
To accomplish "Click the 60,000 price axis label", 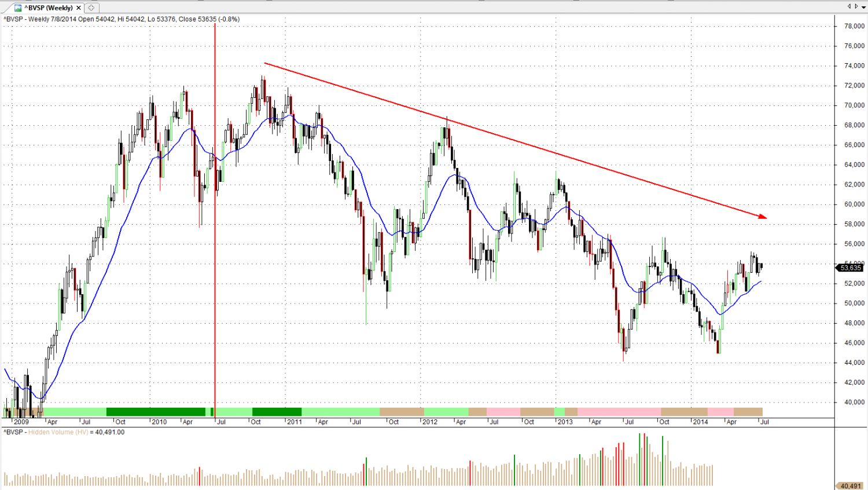I will [854, 204].
